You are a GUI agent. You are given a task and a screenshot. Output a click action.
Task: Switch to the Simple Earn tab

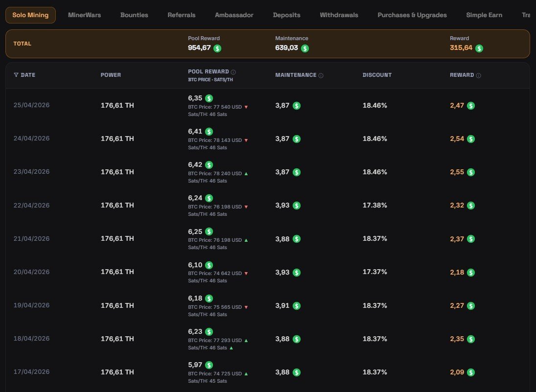click(x=484, y=15)
